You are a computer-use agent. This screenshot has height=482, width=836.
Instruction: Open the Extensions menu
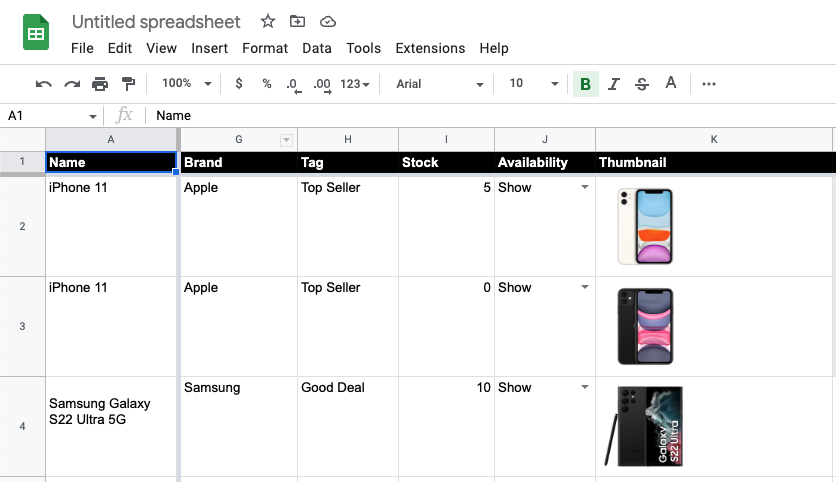pyautogui.click(x=430, y=48)
